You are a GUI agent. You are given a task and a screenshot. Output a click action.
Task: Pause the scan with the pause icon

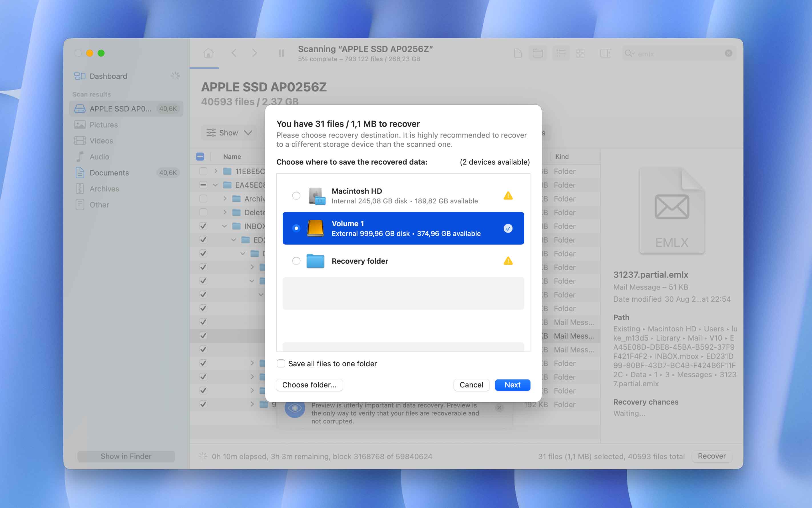pos(281,53)
